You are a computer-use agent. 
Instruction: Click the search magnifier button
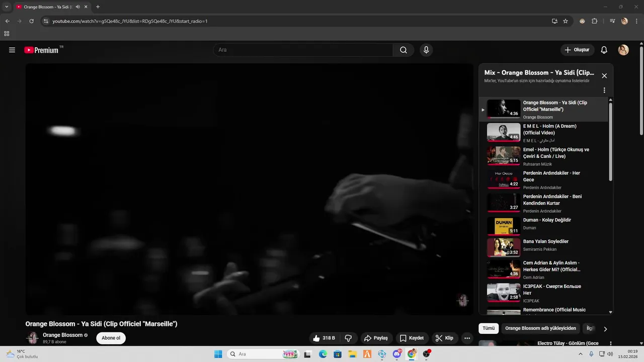point(404,50)
